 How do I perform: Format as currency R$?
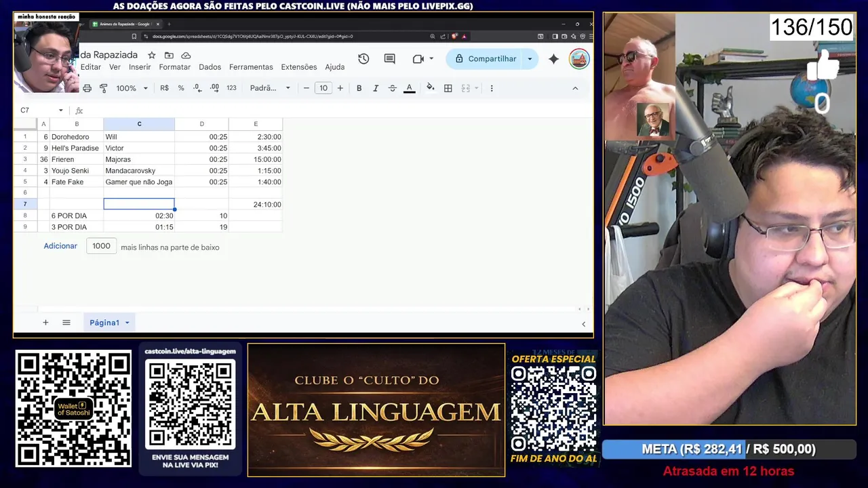coord(164,88)
